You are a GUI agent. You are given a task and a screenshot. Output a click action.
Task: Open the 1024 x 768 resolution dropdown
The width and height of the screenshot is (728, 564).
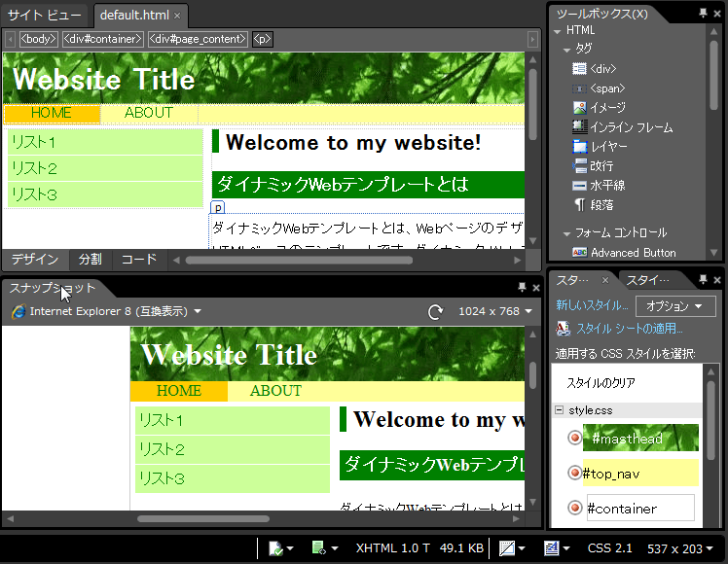point(528,311)
